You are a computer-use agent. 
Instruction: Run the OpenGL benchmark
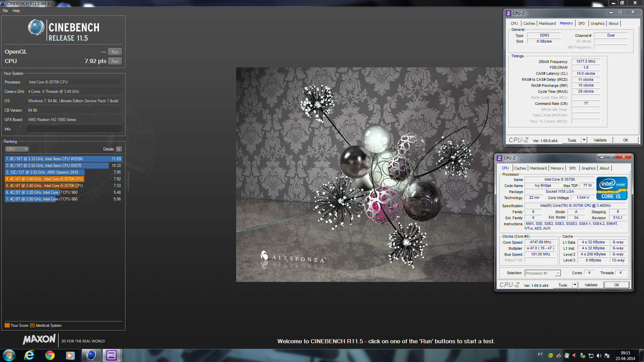click(x=115, y=52)
